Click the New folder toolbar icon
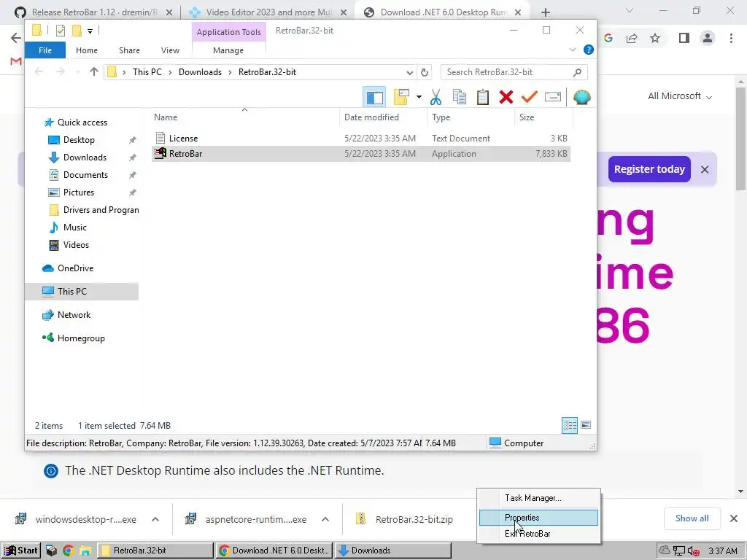747x560 pixels. 402,97
